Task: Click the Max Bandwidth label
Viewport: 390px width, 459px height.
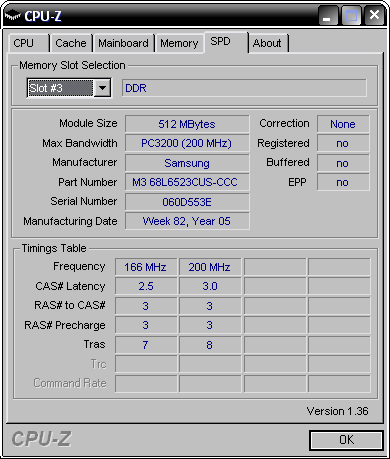Action: [80, 143]
